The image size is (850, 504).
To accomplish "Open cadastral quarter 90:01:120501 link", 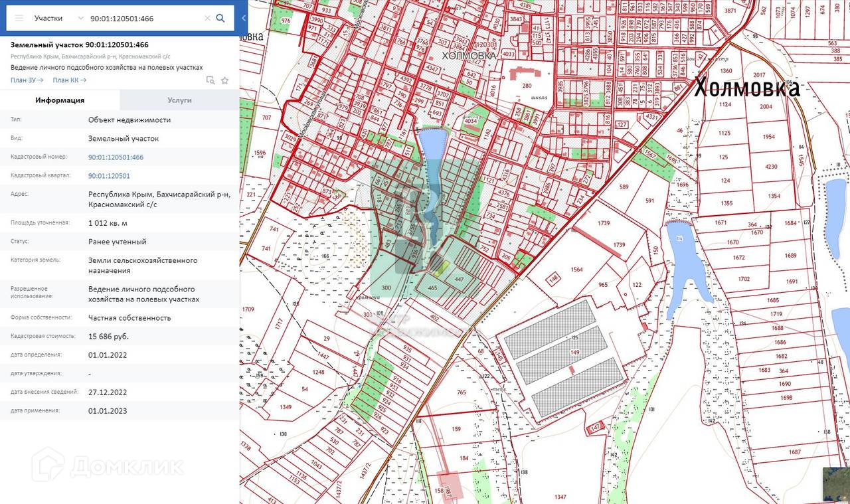I will 109,176.
